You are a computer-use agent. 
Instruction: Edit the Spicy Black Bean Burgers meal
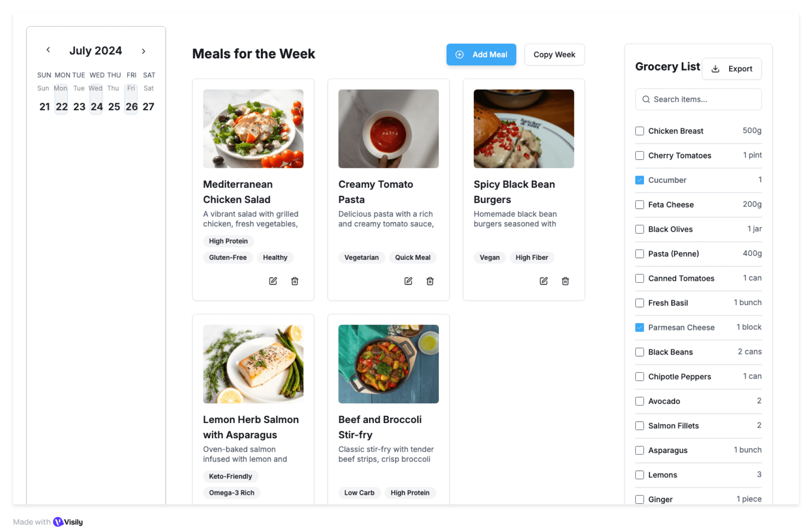[x=543, y=281]
